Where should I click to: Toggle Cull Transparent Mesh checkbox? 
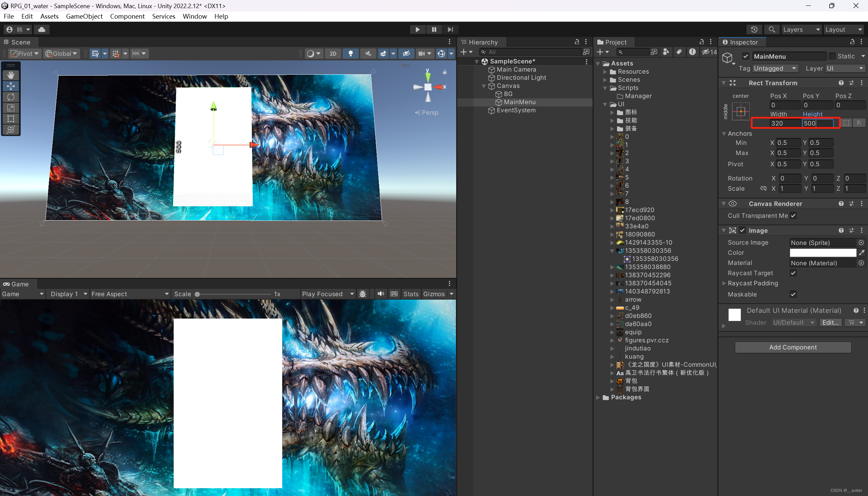tap(793, 216)
